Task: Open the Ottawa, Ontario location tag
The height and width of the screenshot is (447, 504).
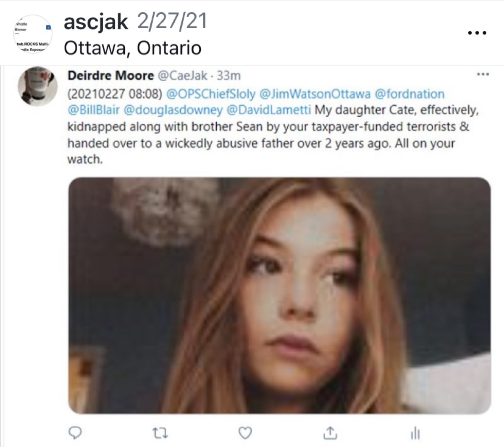Action: pos(133,48)
